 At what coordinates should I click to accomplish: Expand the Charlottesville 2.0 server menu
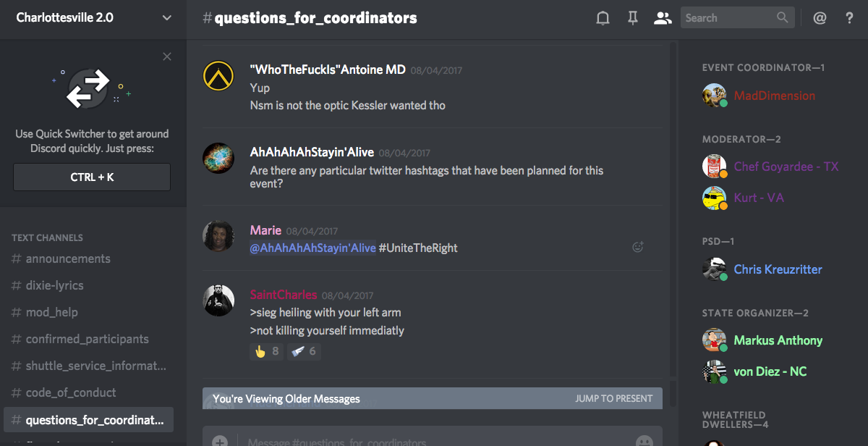[166, 18]
